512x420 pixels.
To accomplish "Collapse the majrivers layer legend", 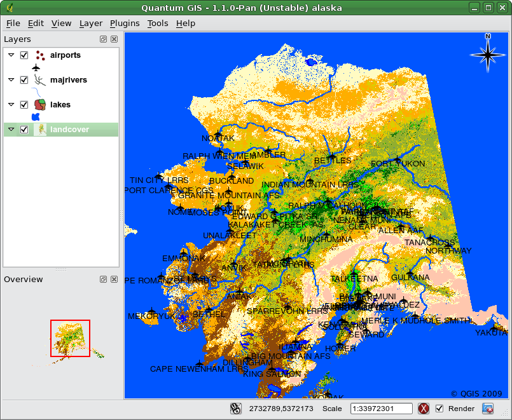I will click(11, 79).
